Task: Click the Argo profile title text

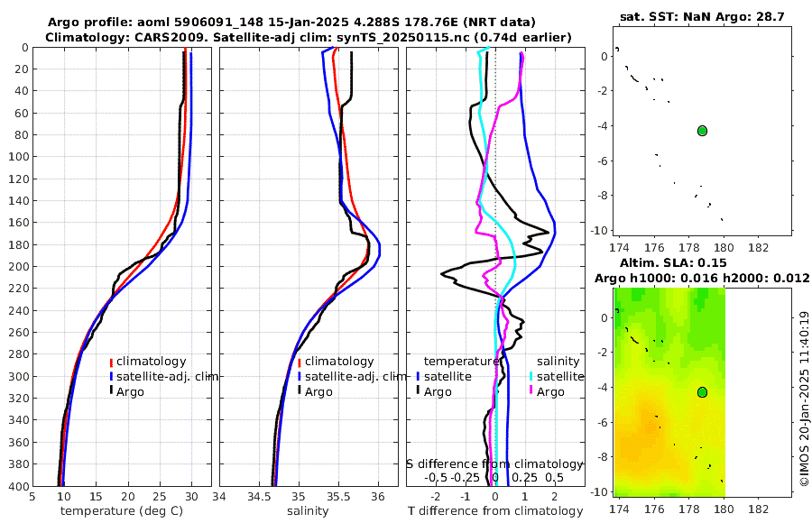Action: click(x=291, y=23)
